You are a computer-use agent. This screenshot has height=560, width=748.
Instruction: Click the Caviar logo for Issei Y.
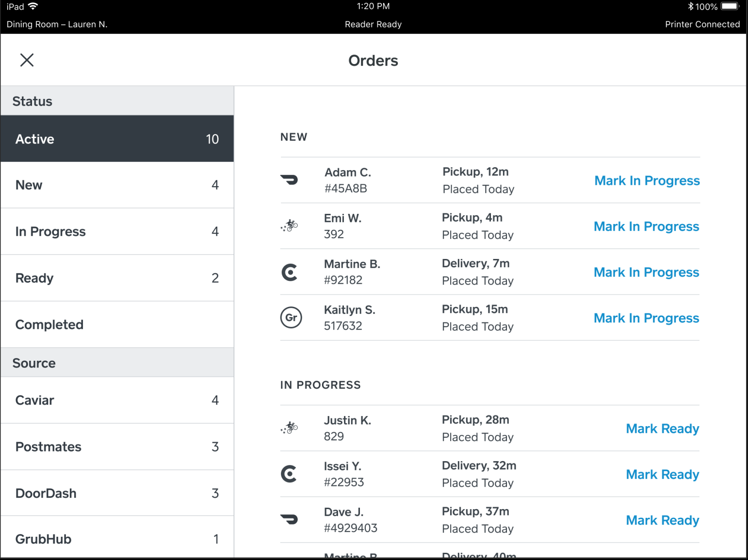click(x=289, y=474)
